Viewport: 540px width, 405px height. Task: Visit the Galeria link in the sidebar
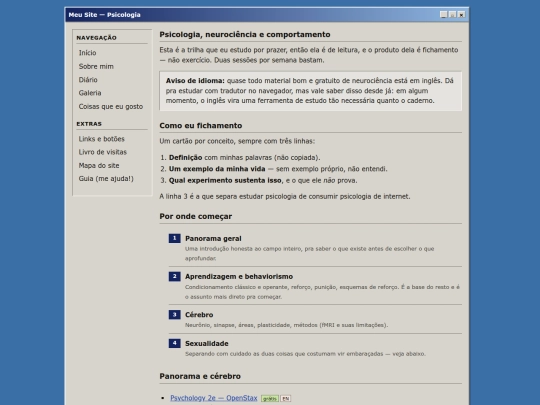[90, 93]
